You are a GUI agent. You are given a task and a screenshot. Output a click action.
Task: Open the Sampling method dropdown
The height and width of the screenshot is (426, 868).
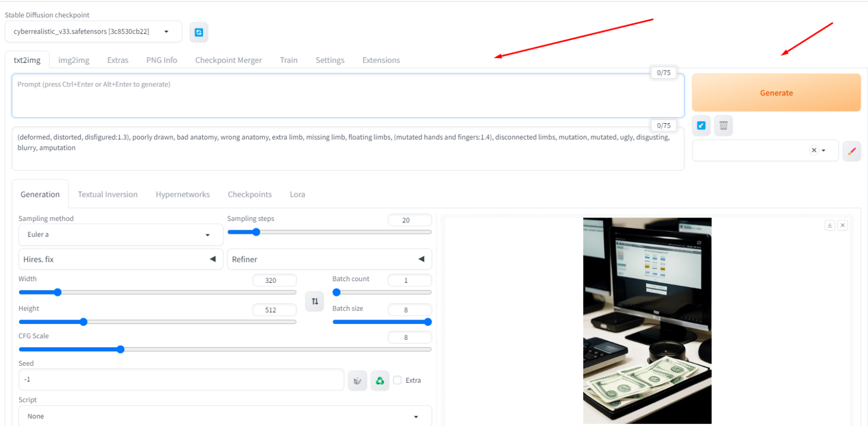coord(120,235)
